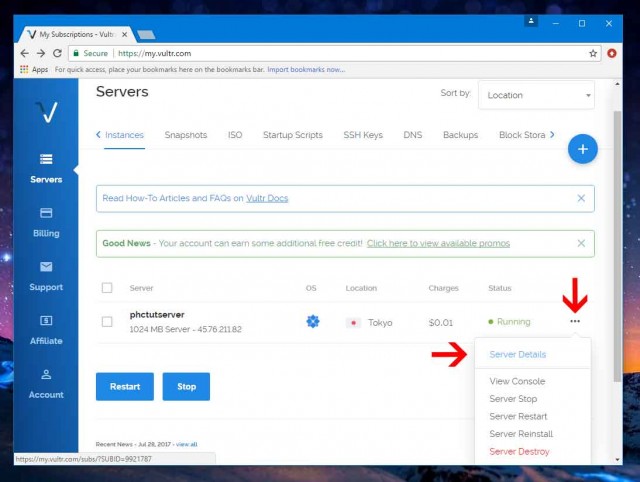Open the Account sidebar section

[x=46, y=384]
